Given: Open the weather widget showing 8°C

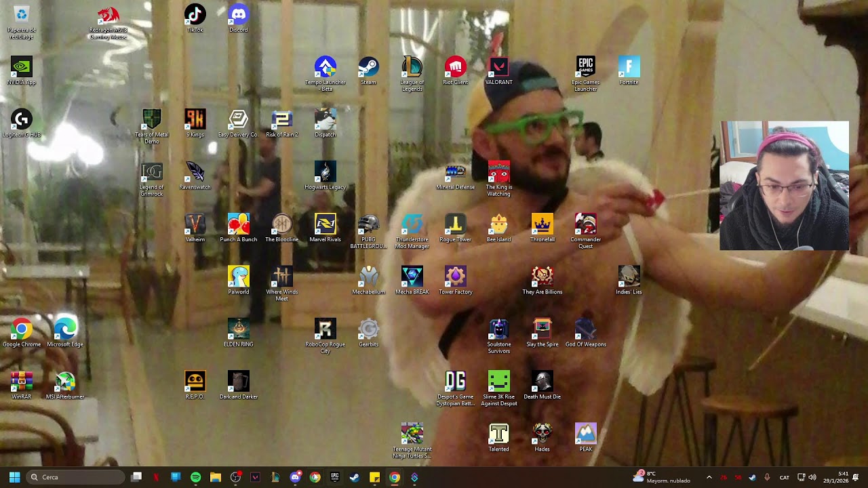Looking at the screenshot, I should (662, 477).
